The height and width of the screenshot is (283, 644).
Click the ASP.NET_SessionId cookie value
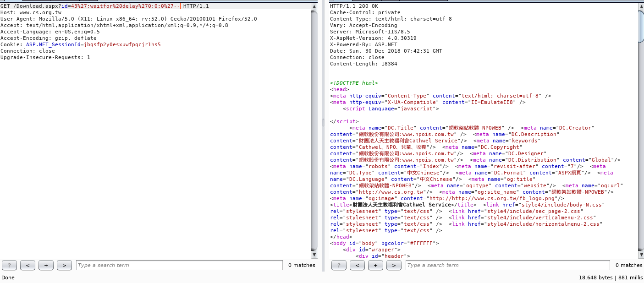pyautogui.click(x=122, y=44)
